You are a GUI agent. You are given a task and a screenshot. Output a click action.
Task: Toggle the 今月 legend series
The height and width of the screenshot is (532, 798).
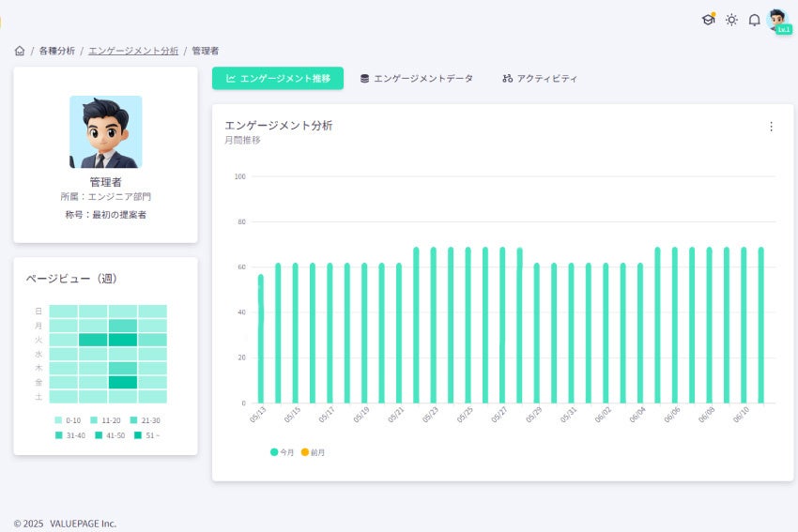pyautogui.click(x=282, y=452)
